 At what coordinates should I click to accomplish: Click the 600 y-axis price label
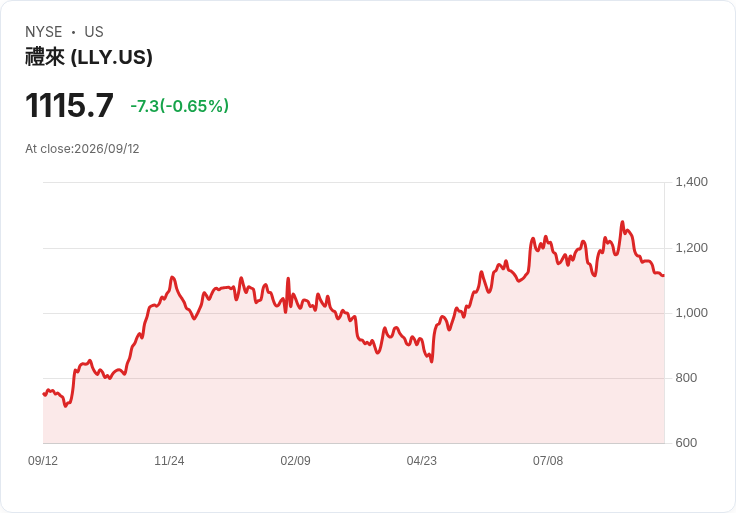[x=686, y=443]
